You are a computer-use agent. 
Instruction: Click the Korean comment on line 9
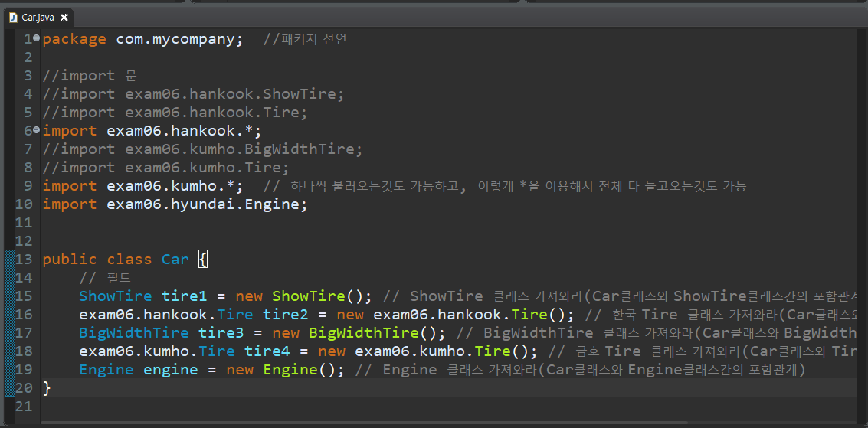pos(506,186)
